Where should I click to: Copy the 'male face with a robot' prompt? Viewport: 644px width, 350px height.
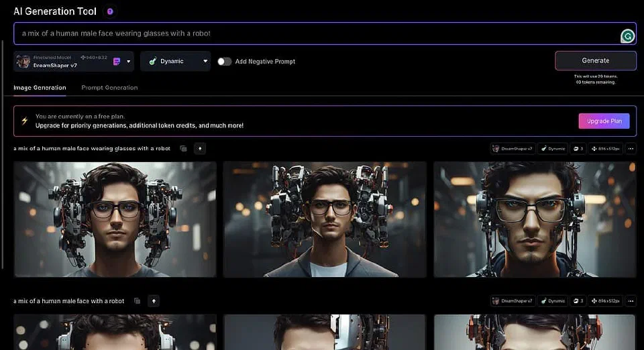pos(137,301)
